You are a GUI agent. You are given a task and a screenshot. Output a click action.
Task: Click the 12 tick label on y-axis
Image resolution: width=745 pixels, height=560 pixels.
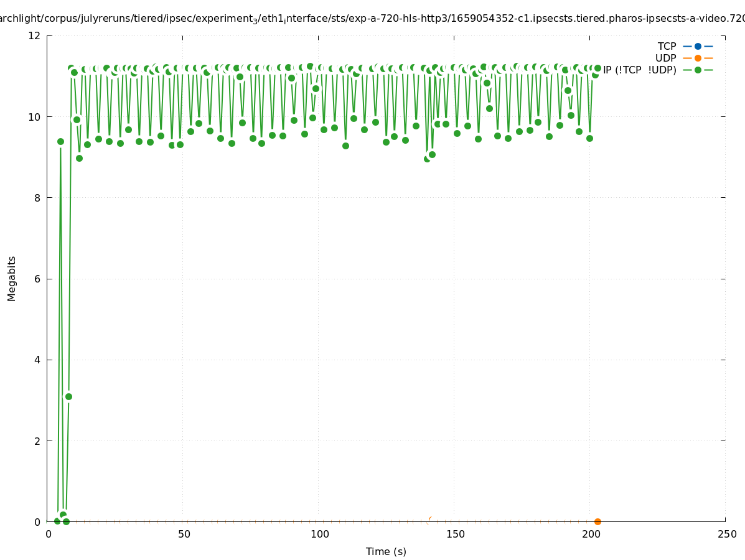coord(35,35)
